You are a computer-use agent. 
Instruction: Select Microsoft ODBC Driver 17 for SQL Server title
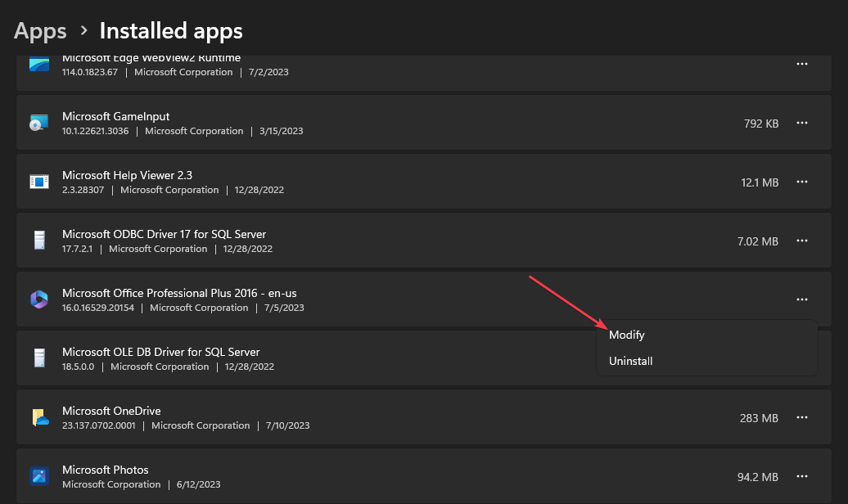tap(164, 234)
